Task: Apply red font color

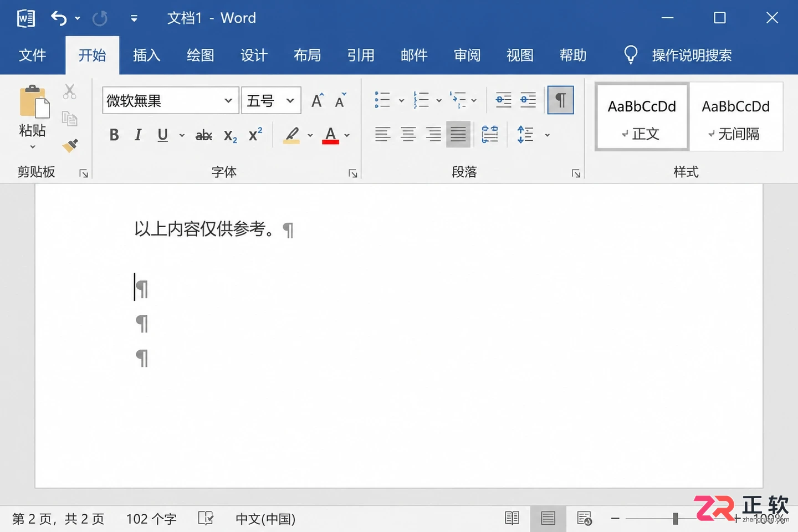Action: click(x=330, y=135)
